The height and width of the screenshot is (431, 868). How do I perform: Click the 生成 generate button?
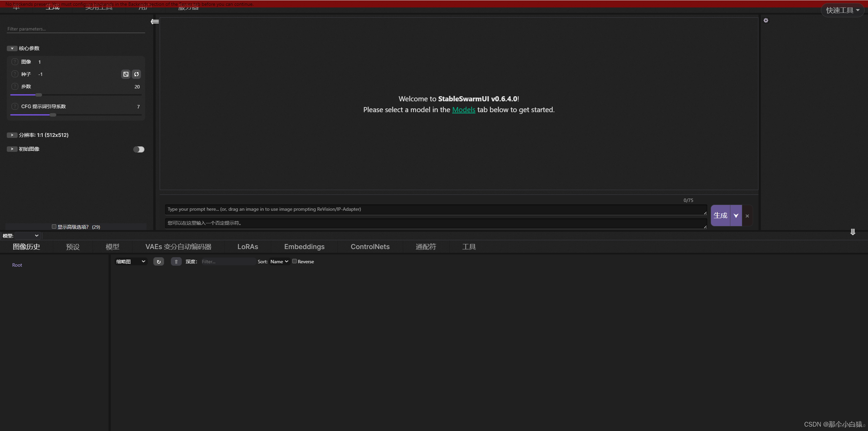[x=720, y=215]
